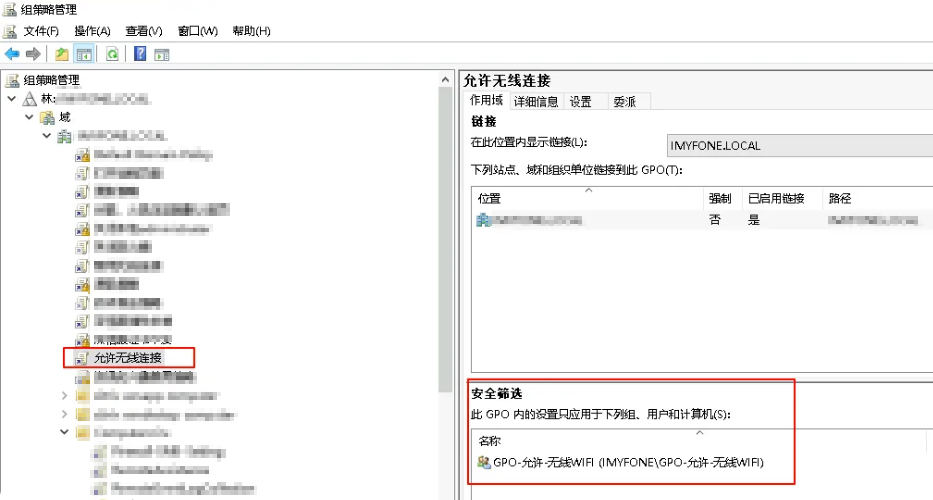Switch to the 设置 tab
The width and height of the screenshot is (933, 500).
coord(581,102)
